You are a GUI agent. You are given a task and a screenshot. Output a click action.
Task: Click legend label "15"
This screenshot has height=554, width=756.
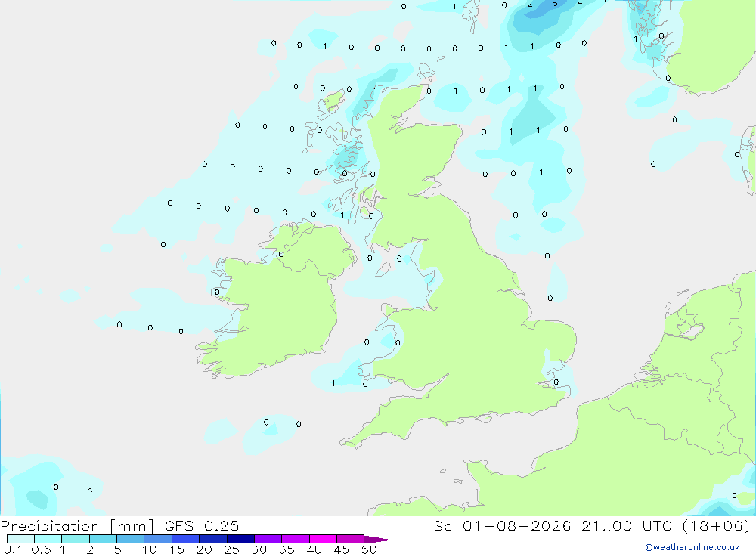(x=177, y=549)
